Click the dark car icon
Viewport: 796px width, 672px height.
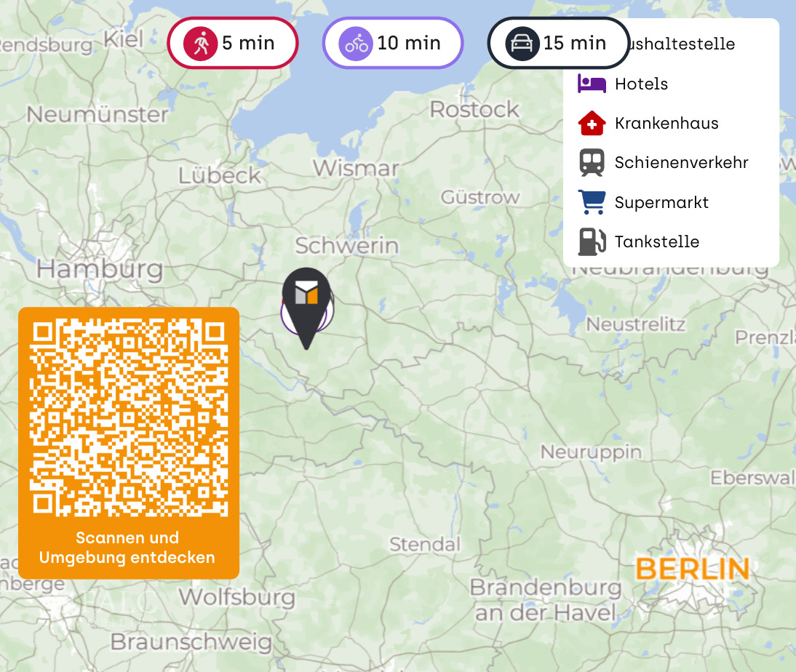[x=522, y=44]
